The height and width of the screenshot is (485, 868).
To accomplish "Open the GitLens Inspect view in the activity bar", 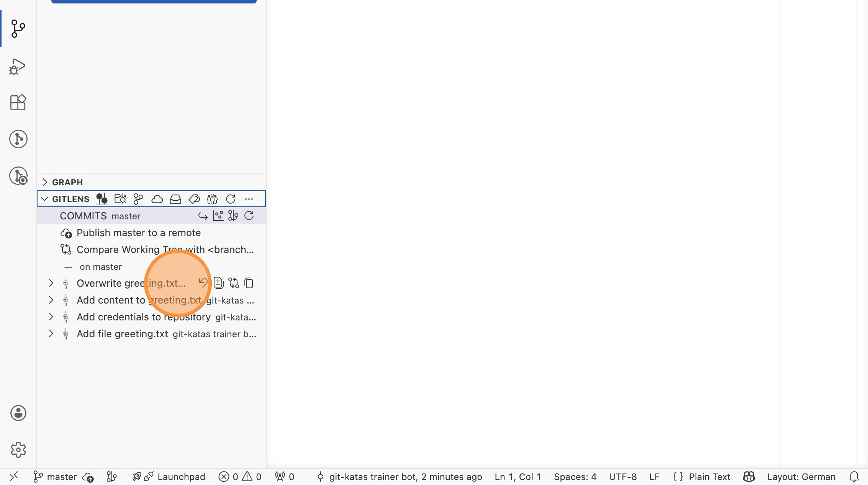I will [18, 176].
